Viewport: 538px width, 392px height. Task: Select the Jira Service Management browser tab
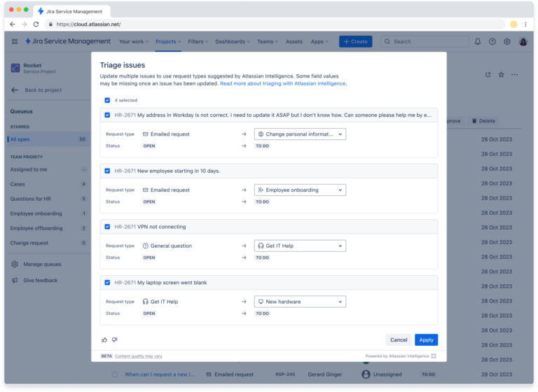[x=72, y=11]
